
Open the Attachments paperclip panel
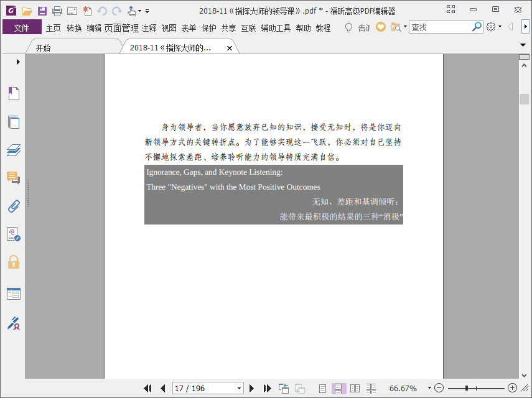click(14, 206)
